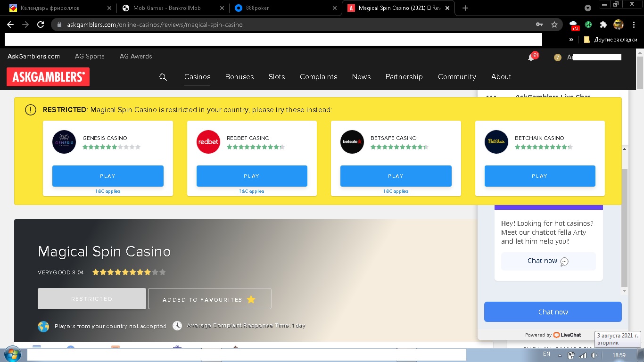The image size is (644, 362).
Task: Bookmark page with star icon
Action: (x=554, y=25)
